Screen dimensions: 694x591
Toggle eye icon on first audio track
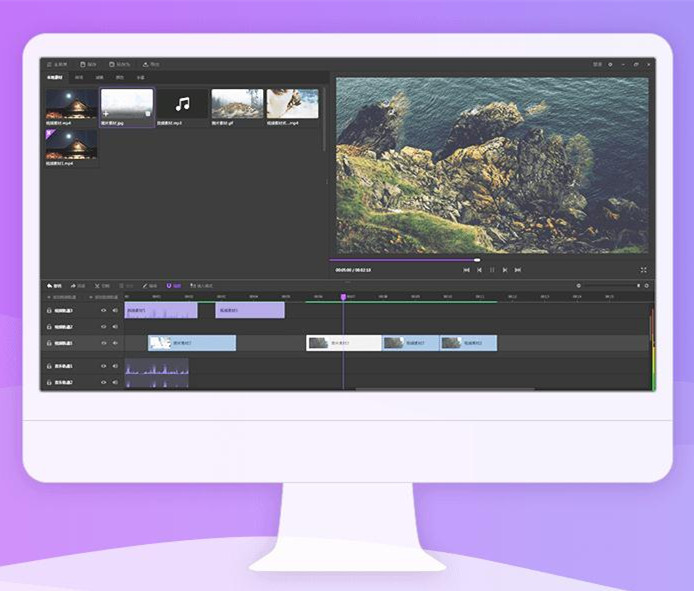(x=104, y=366)
